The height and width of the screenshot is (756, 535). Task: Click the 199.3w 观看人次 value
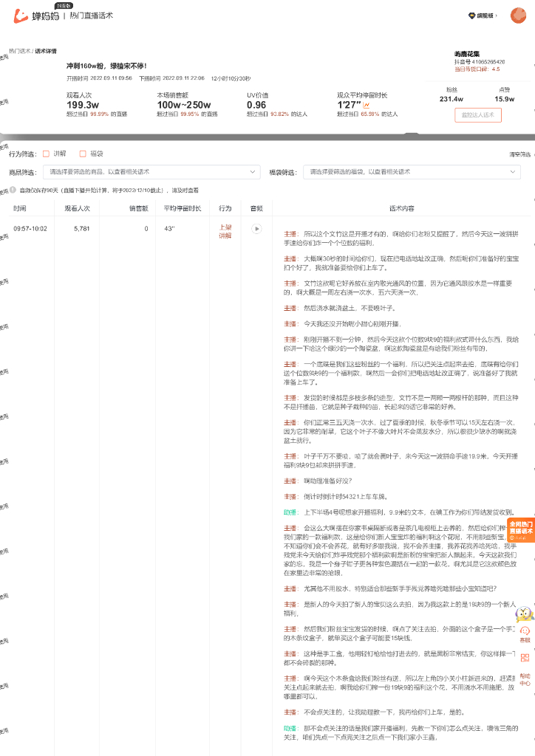click(83, 105)
